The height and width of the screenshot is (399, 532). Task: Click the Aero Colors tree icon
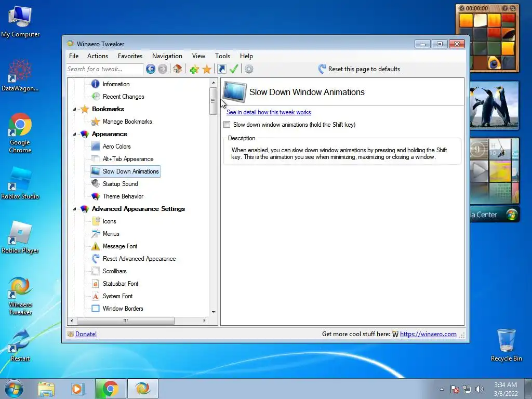[x=96, y=146]
